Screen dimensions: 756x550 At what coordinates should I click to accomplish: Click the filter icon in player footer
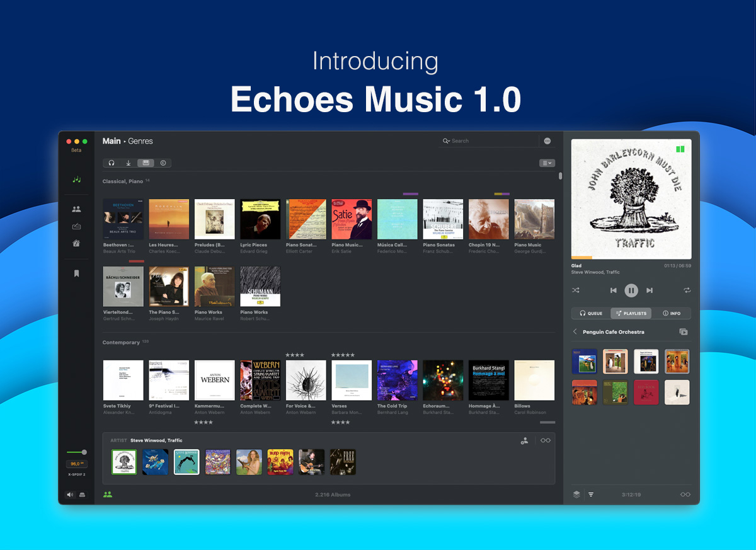(591, 495)
